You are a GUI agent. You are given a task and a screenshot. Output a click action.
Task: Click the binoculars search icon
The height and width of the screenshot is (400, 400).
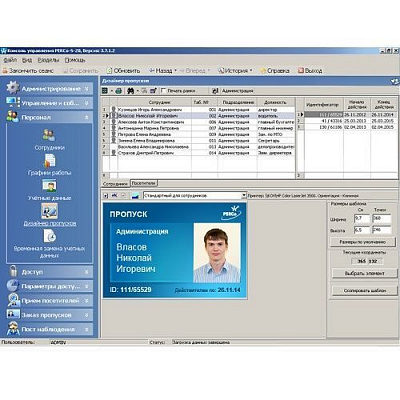pyautogui.click(x=131, y=91)
